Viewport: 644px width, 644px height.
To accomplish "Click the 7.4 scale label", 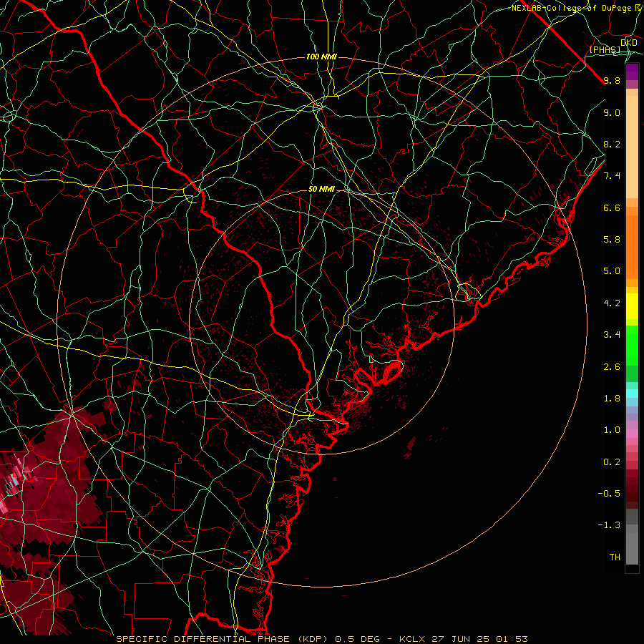I will click(x=612, y=176).
